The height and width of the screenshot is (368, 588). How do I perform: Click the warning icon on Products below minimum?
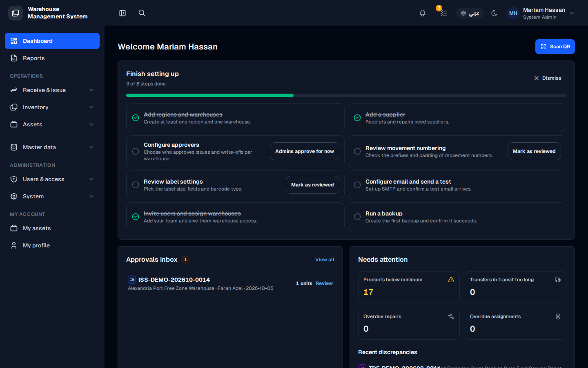[451, 280]
